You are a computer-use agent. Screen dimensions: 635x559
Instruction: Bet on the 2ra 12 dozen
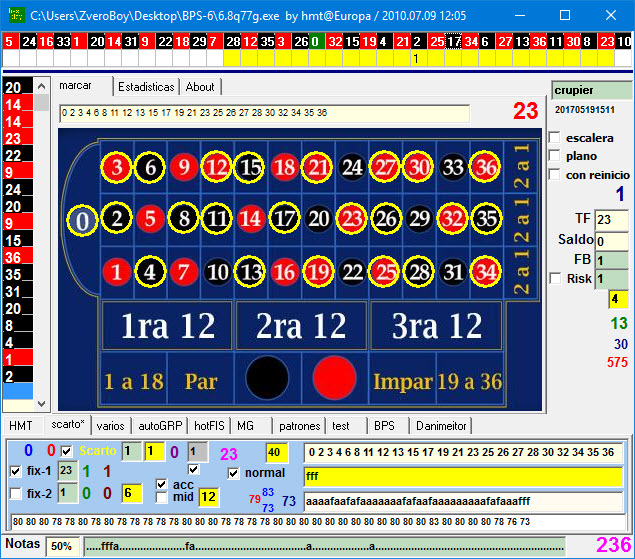[x=301, y=326]
